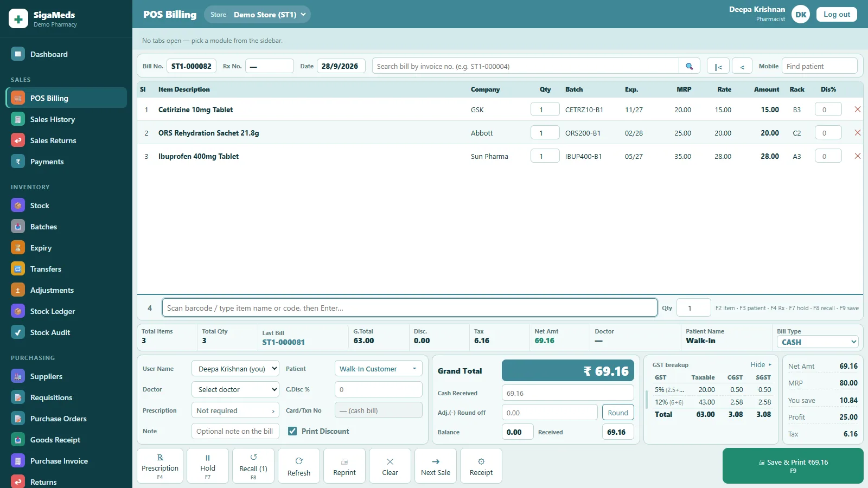The image size is (868, 488).
Task: Click the optional bill Note field
Action: coord(235,431)
